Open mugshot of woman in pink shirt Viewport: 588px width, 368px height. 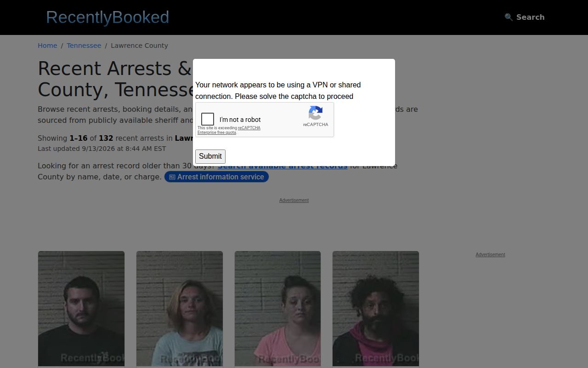[277, 309]
